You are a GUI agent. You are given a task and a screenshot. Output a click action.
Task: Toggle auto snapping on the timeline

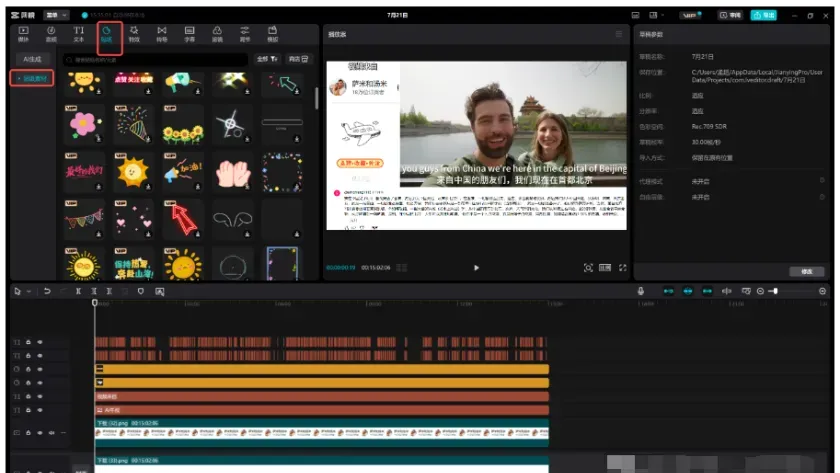[x=688, y=291]
